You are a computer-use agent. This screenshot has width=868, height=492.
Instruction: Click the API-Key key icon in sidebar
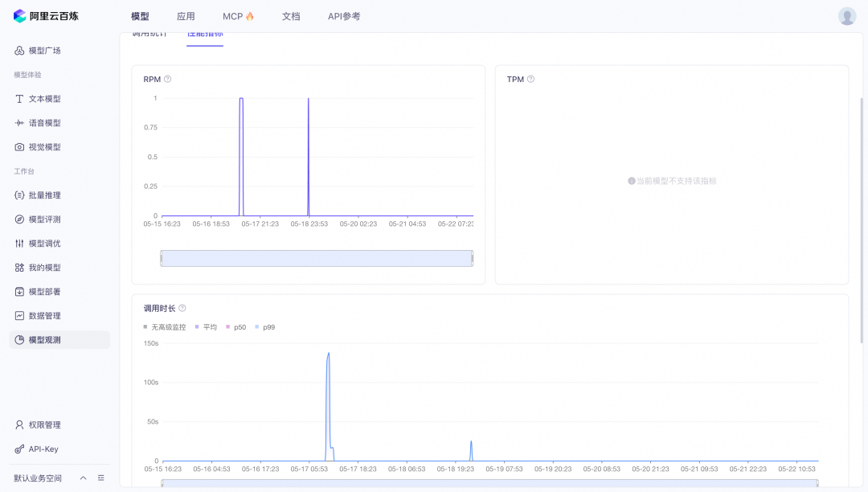pyautogui.click(x=19, y=449)
